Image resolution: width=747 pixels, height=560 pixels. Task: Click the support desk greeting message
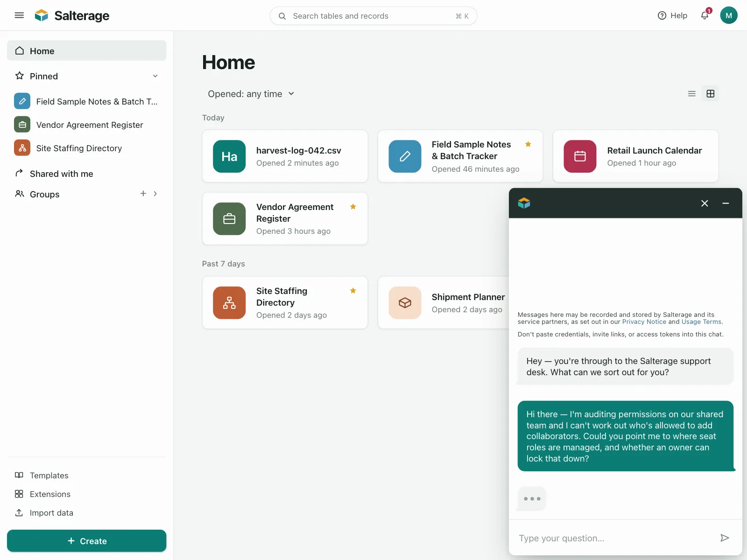pyautogui.click(x=625, y=366)
